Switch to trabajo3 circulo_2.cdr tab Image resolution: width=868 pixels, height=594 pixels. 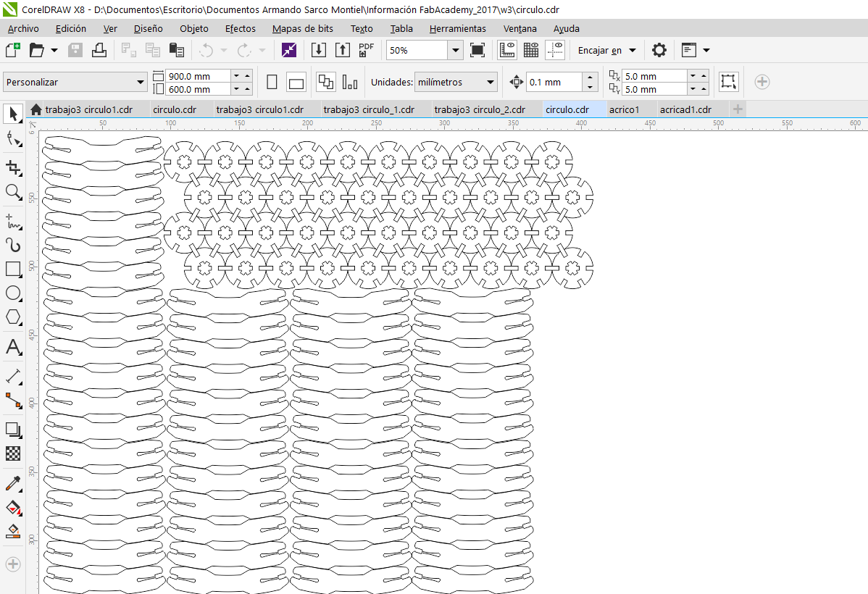coord(480,109)
